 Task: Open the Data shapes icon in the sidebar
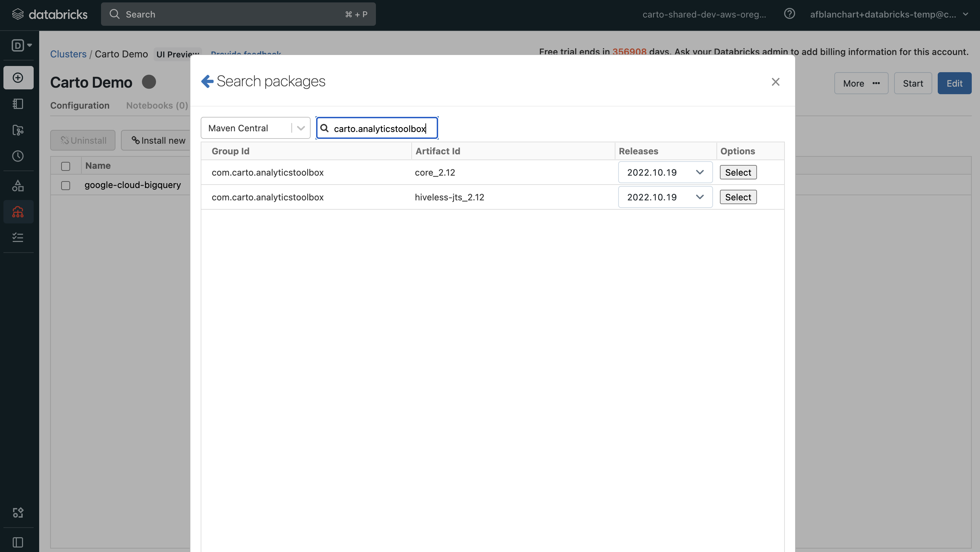pyautogui.click(x=18, y=186)
